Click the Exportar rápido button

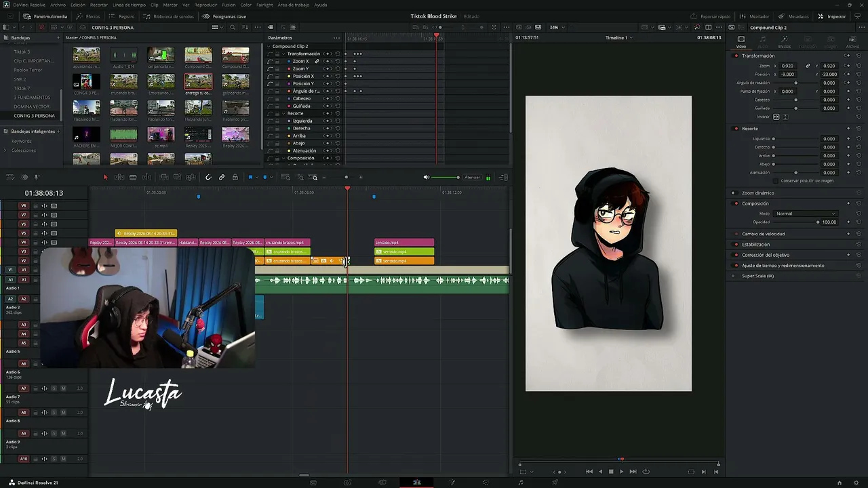tap(711, 16)
